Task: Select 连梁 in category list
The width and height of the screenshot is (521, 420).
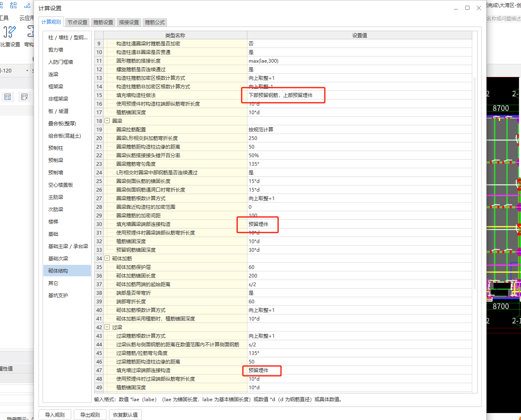Action: click(x=67, y=75)
